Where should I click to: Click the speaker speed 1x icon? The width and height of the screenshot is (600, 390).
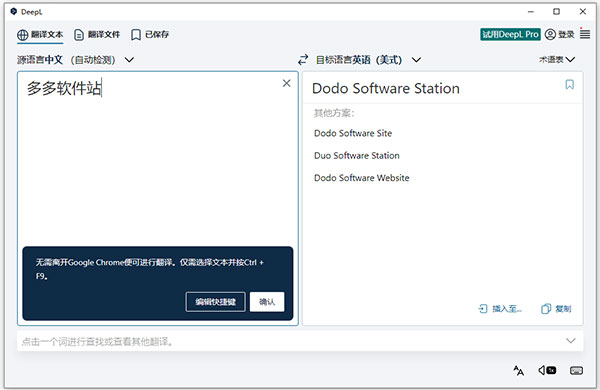click(x=547, y=370)
